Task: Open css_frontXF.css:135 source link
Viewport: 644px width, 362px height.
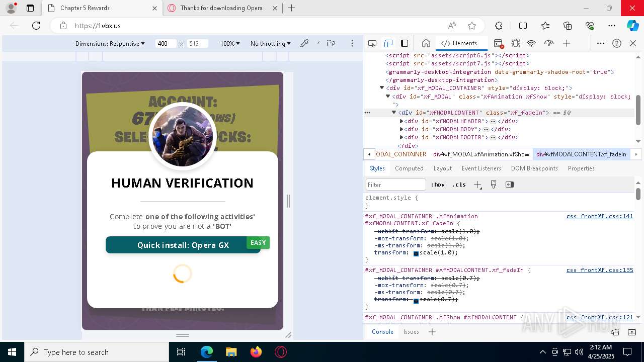Action: tap(600, 270)
